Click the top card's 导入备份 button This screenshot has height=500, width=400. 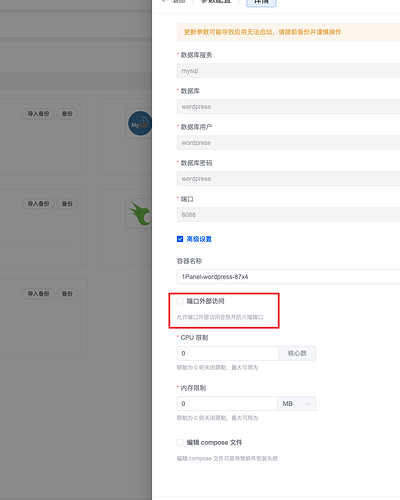(38, 114)
